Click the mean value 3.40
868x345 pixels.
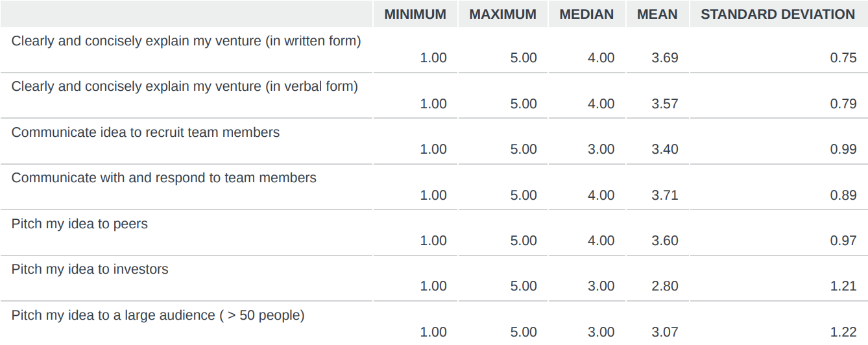(x=665, y=149)
